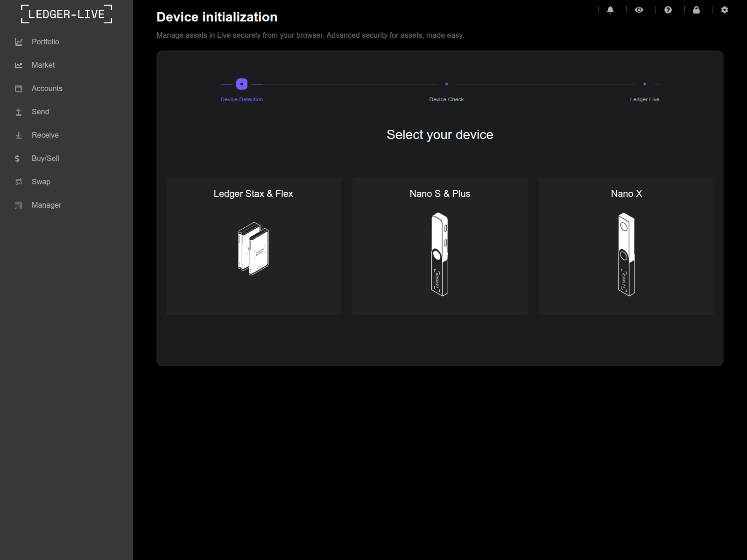Click the Market trend icon in sidebar

click(19, 65)
